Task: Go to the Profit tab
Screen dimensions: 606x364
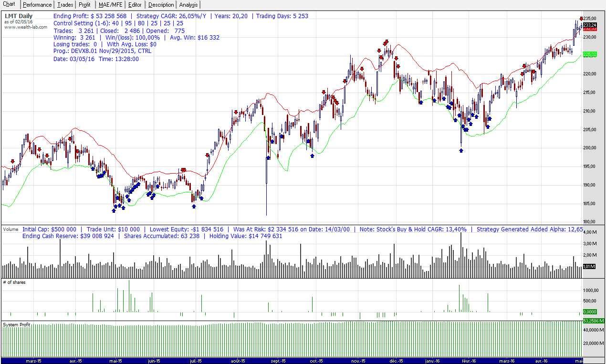Action: [84, 5]
